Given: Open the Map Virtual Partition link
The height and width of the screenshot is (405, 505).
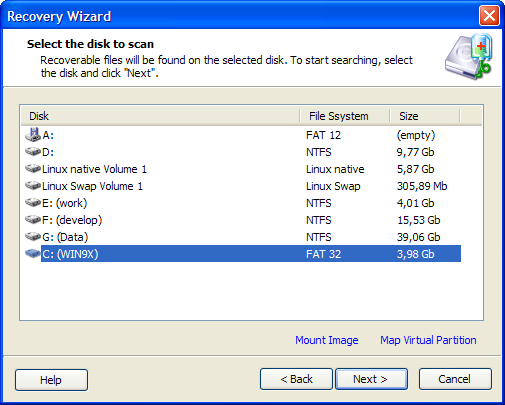Looking at the screenshot, I should (428, 340).
